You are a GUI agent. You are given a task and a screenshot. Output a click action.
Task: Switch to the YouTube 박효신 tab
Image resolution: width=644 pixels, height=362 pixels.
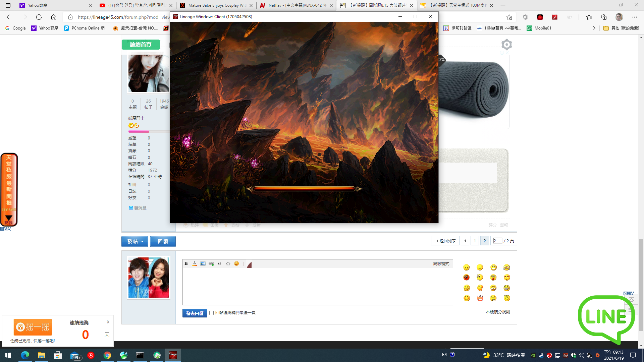[136, 5]
